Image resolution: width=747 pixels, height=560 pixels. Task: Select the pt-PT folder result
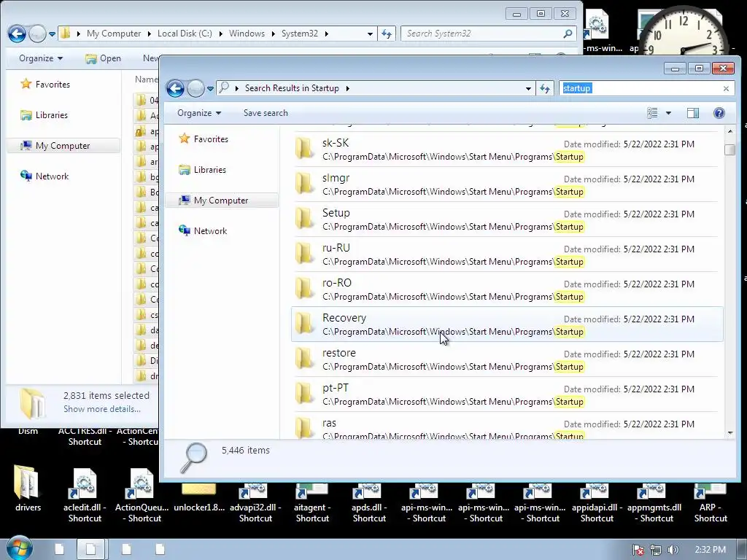tap(506, 394)
